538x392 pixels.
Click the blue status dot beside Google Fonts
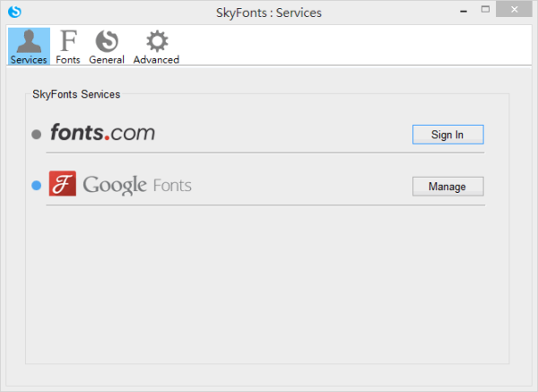click(36, 186)
